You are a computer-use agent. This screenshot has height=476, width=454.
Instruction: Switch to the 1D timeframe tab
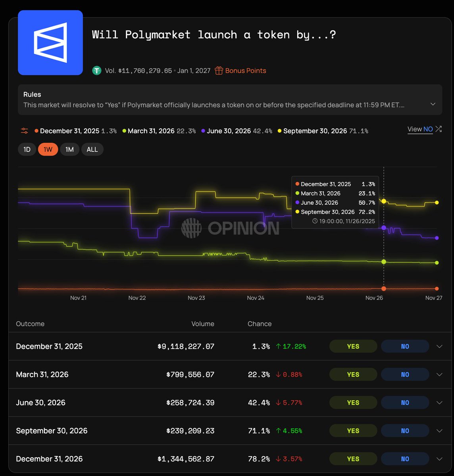pyautogui.click(x=27, y=149)
